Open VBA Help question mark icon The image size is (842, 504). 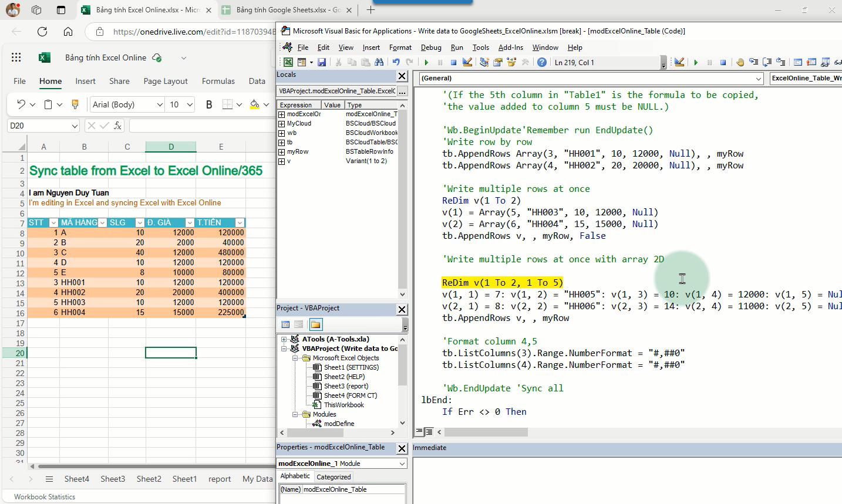(542, 62)
